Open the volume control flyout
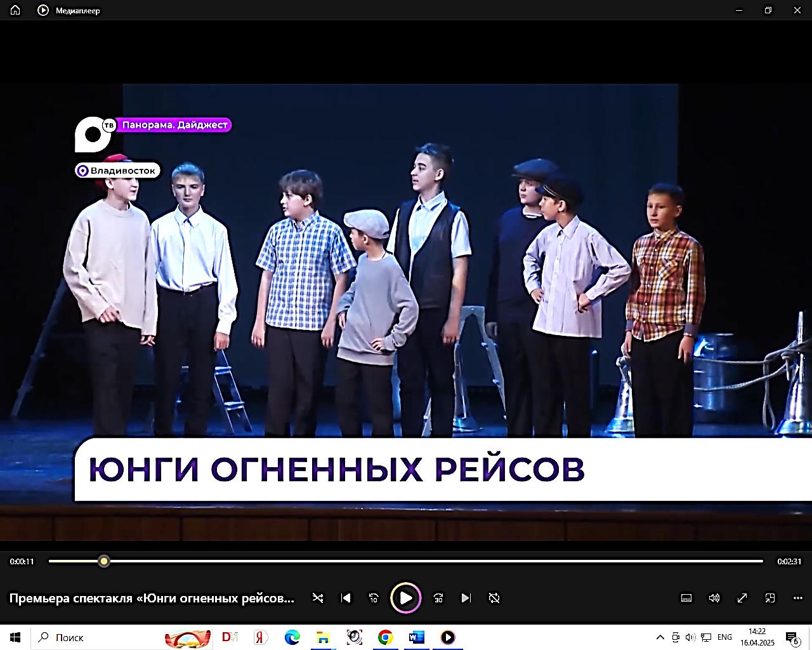The height and width of the screenshot is (650, 812). tap(714, 598)
